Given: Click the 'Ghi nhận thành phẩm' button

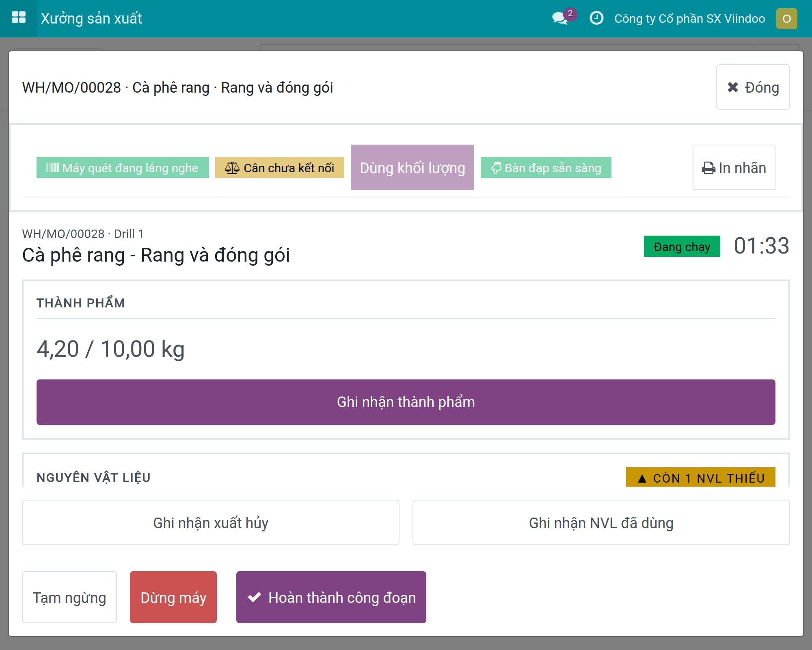Looking at the screenshot, I should coord(406,402).
